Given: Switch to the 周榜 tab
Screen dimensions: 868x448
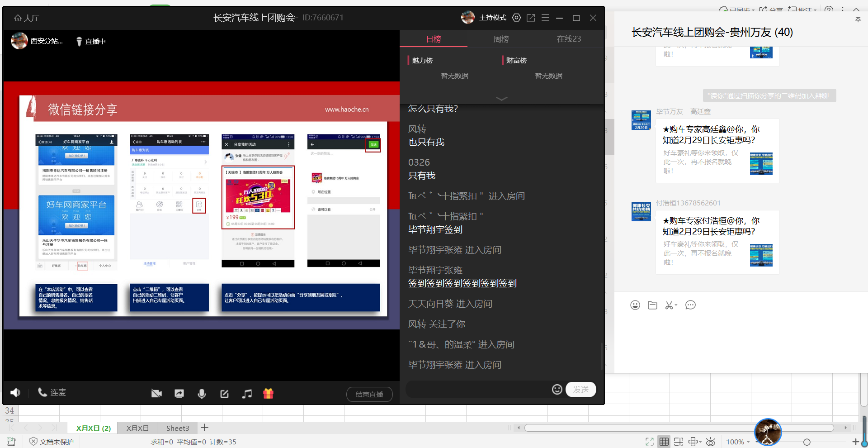Looking at the screenshot, I should (x=501, y=39).
